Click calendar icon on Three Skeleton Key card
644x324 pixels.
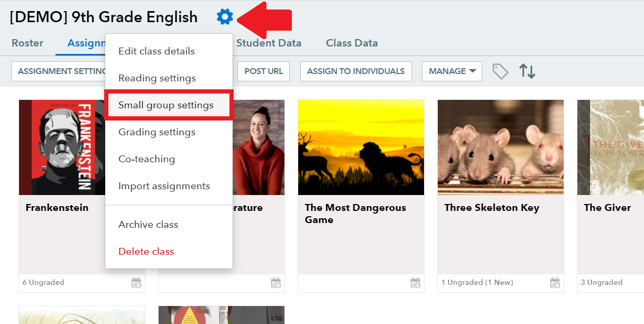coord(555,283)
